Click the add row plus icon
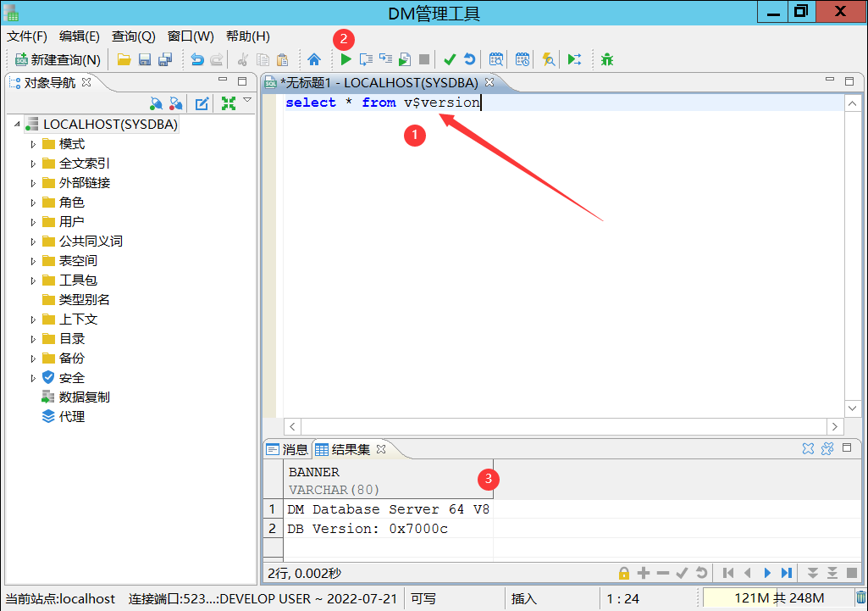Image resolution: width=868 pixels, height=611 pixels. 644,573
